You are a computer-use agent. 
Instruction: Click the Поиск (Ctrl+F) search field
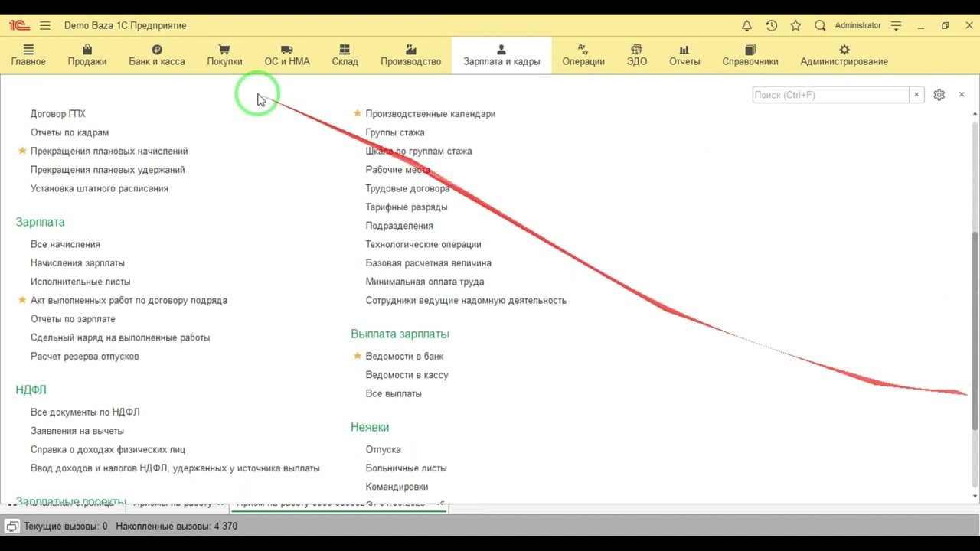click(831, 95)
